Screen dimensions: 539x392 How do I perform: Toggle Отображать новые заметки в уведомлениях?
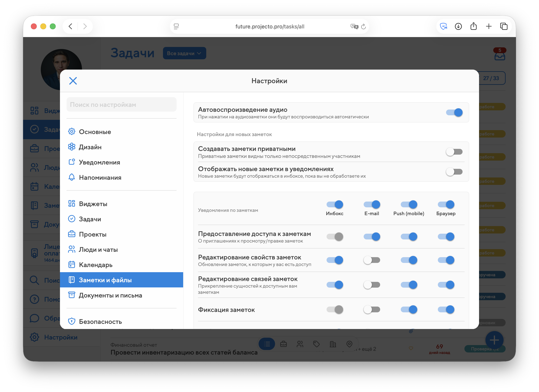[454, 172]
